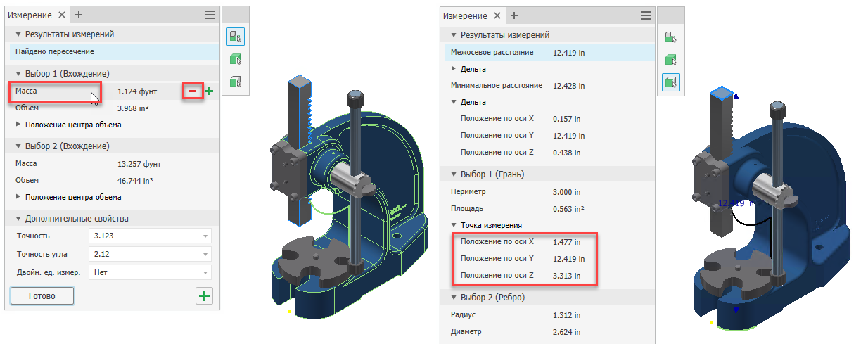Viewport: 868px width, 344px height.
Task: Expand Положение центра объема under Выбор 2
Action: point(18,197)
